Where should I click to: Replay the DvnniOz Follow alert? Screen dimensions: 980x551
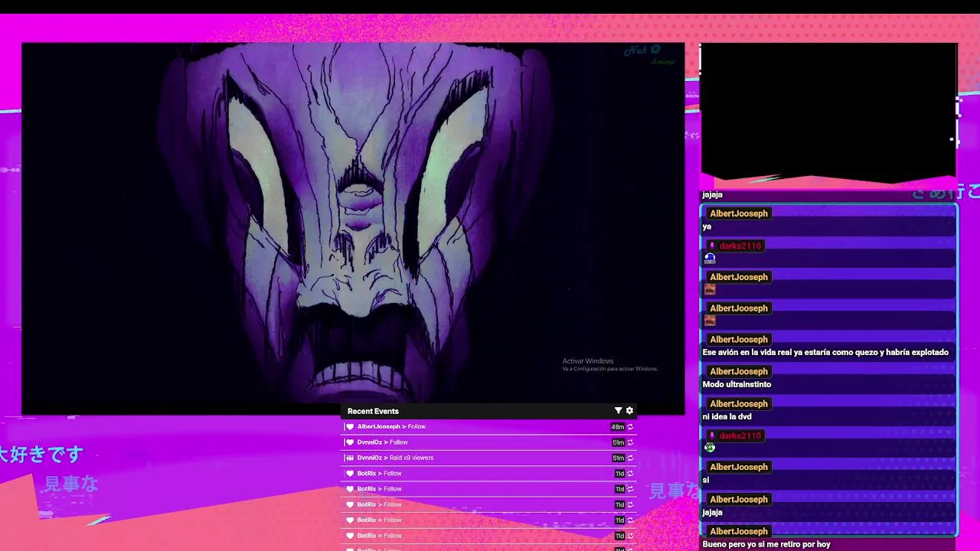click(630, 442)
